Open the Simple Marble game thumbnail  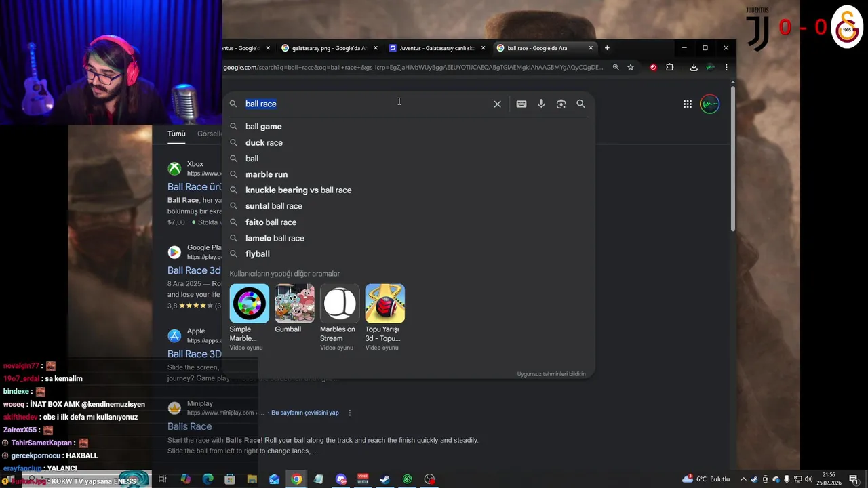pyautogui.click(x=249, y=303)
